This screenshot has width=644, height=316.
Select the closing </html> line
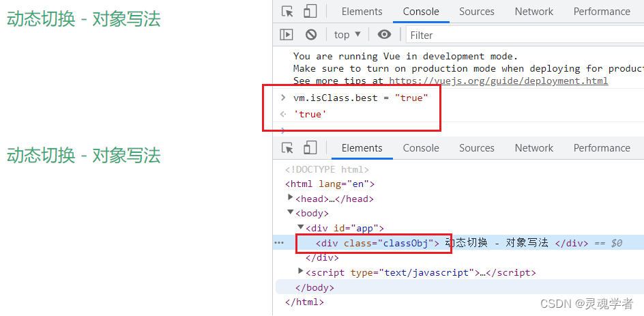pos(304,302)
